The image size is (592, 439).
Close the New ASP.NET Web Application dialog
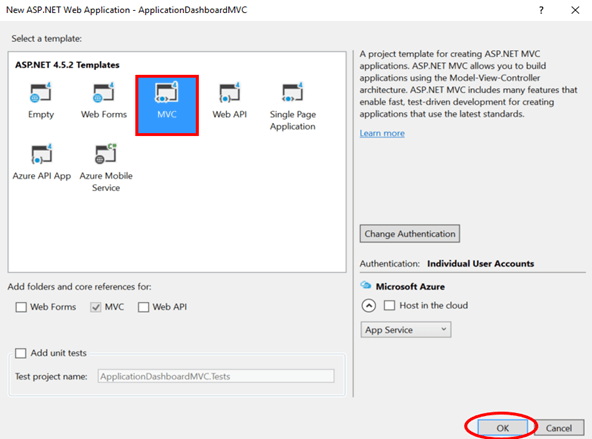pos(575,10)
